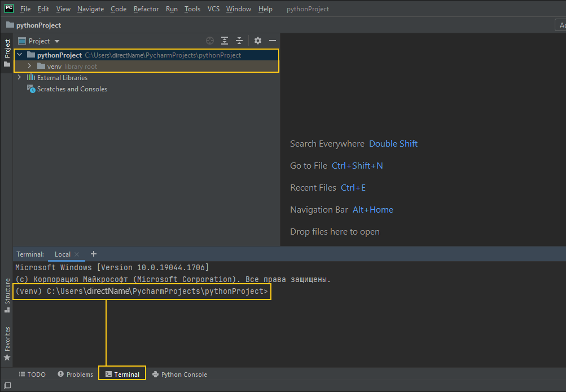Screen dimensions: 566x392
Task: Open the Code menu
Action: click(x=119, y=9)
